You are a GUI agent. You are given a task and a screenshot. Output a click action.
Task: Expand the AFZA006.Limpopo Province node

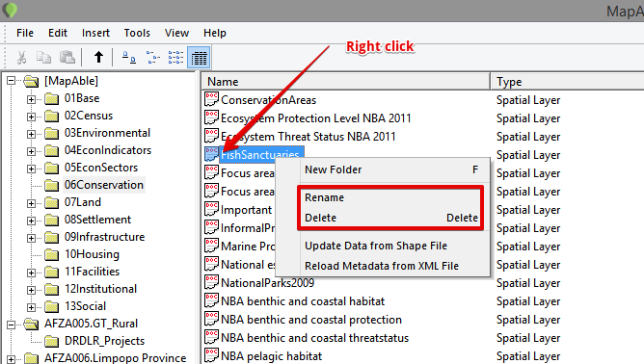point(12,359)
